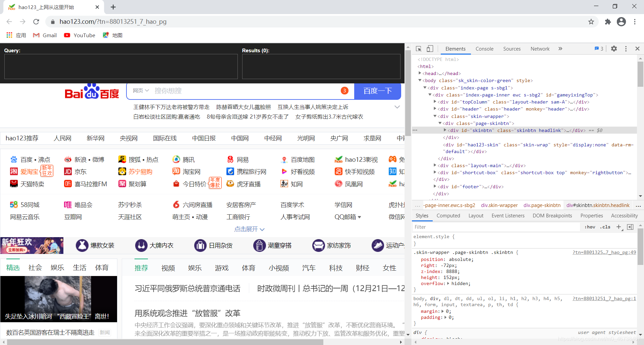Viewport: 644px width, 345px height.
Task: Activate DevTools inspect element picker
Action: (x=419, y=49)
